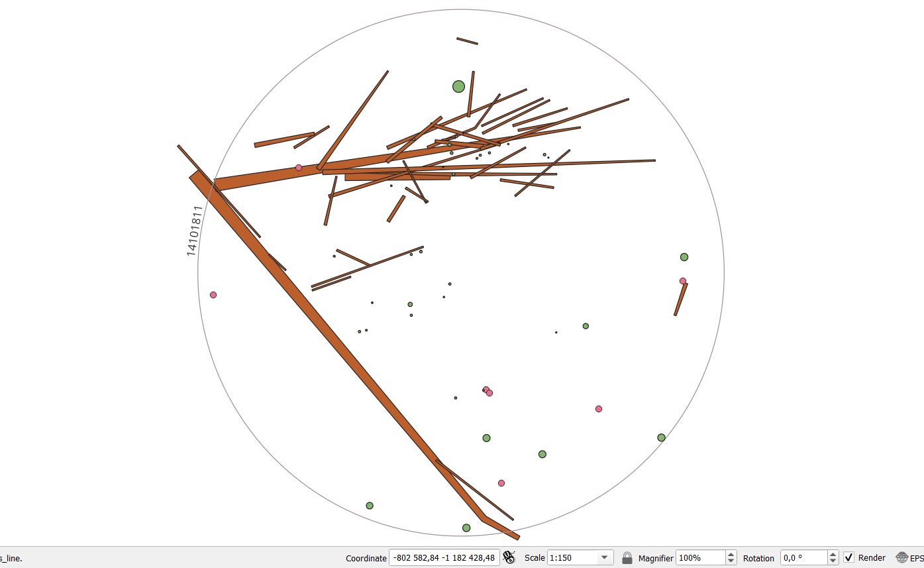Click the Scale value field showing 1:150
Image resolution: width=924 pixels, height=568 pixels.
572,557
